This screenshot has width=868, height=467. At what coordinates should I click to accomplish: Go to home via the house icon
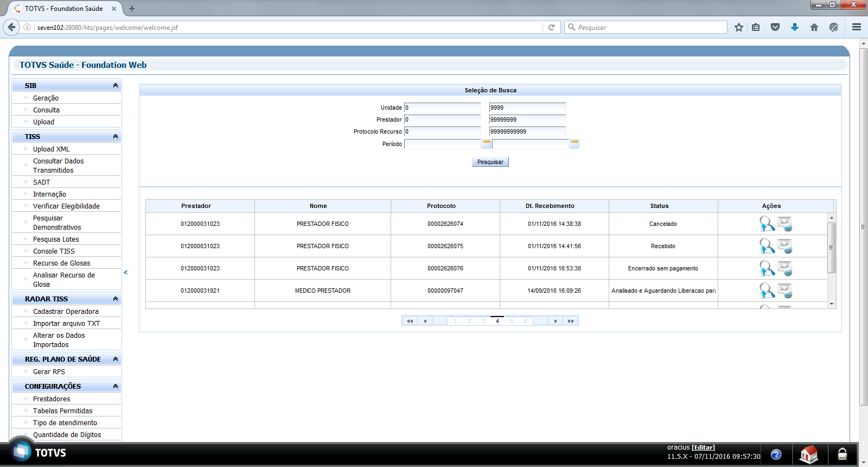(809, 454)
